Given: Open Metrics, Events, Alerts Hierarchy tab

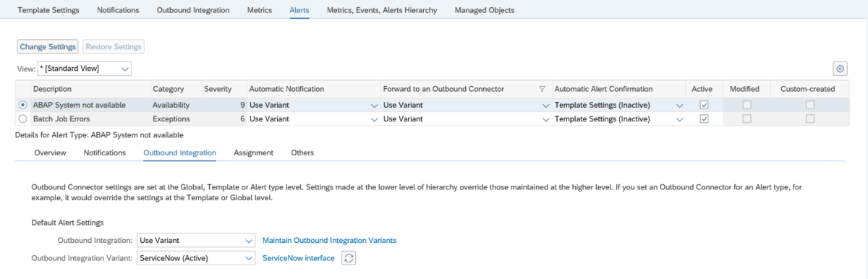Looking at the screenshot, I should [382, 10].
